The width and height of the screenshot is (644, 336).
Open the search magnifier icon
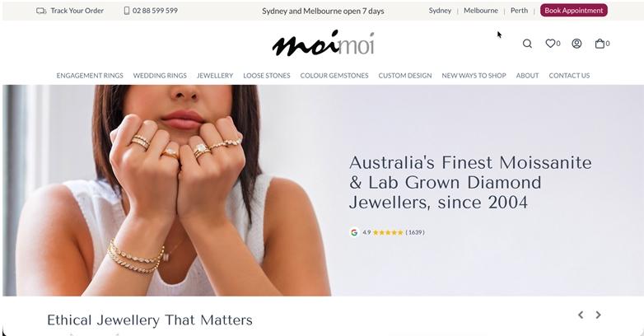(527, 44)
